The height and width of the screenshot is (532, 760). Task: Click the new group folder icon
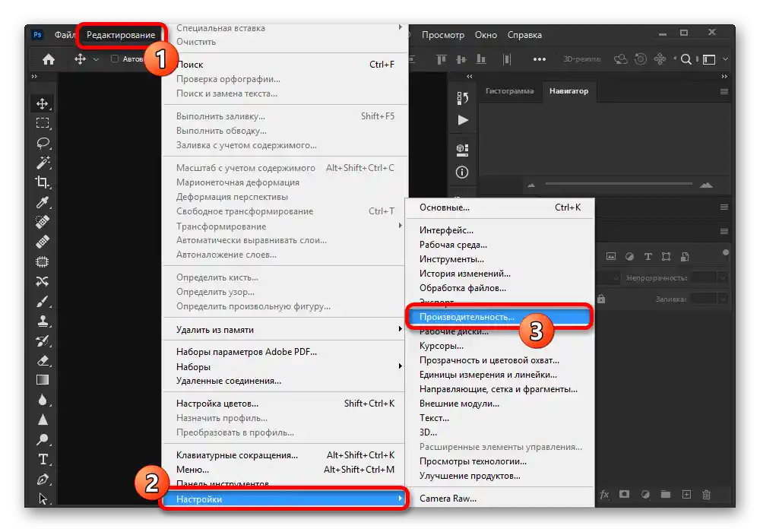[x=666, y=494]
